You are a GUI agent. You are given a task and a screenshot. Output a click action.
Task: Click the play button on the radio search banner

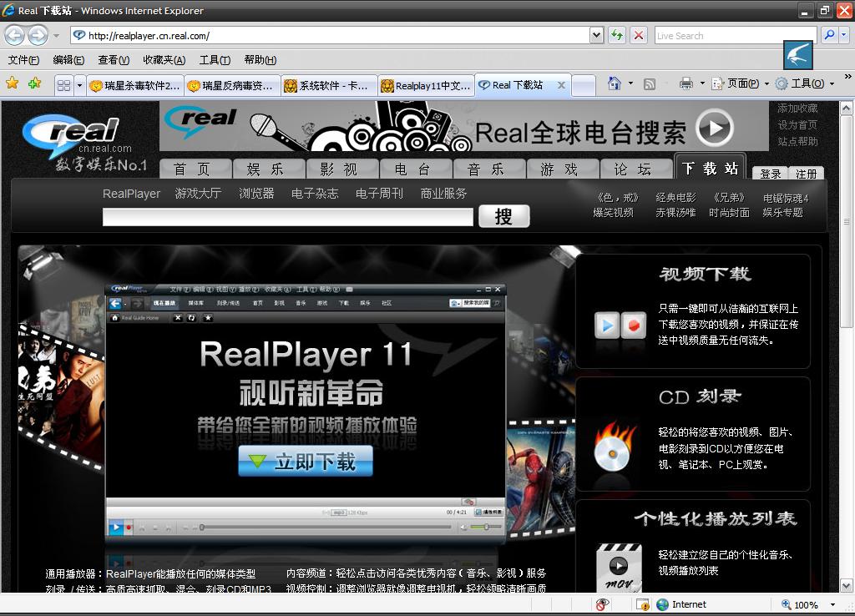tap(715, 128)
